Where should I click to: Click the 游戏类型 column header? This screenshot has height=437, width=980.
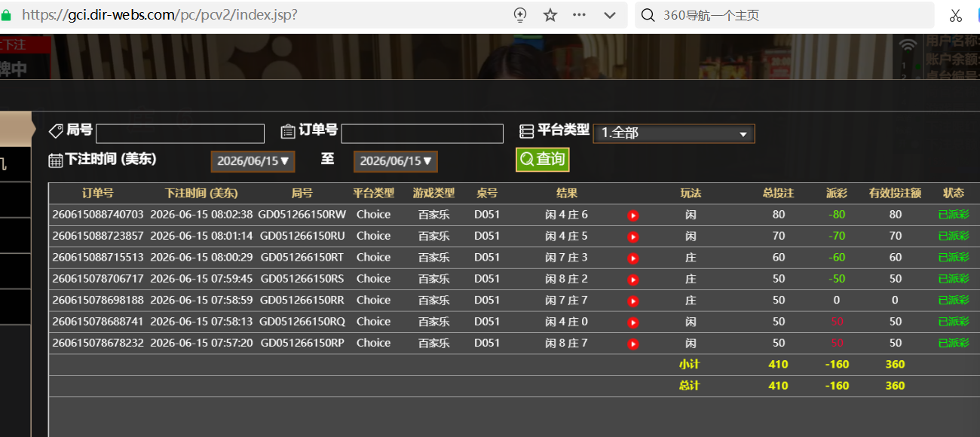coord(433,193)
